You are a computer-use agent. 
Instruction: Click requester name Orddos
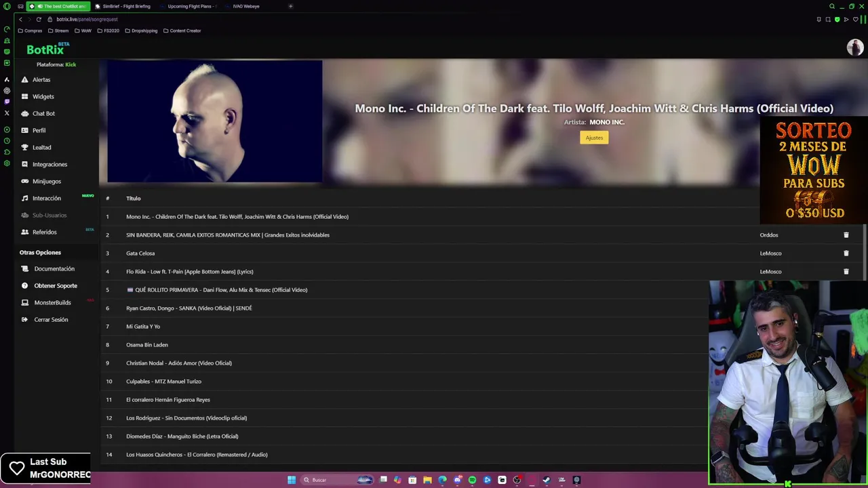[x=769, y=235]
